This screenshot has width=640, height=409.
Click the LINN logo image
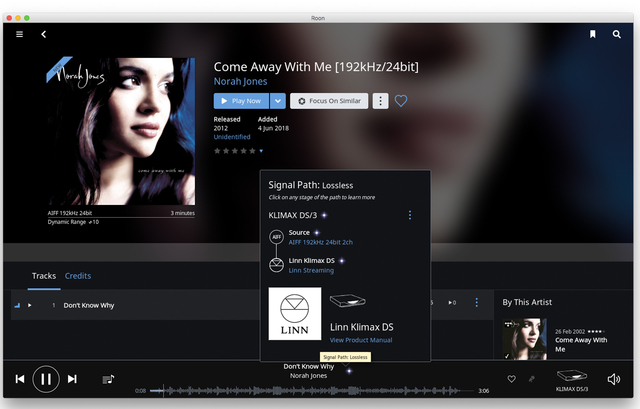pos(295,313)
